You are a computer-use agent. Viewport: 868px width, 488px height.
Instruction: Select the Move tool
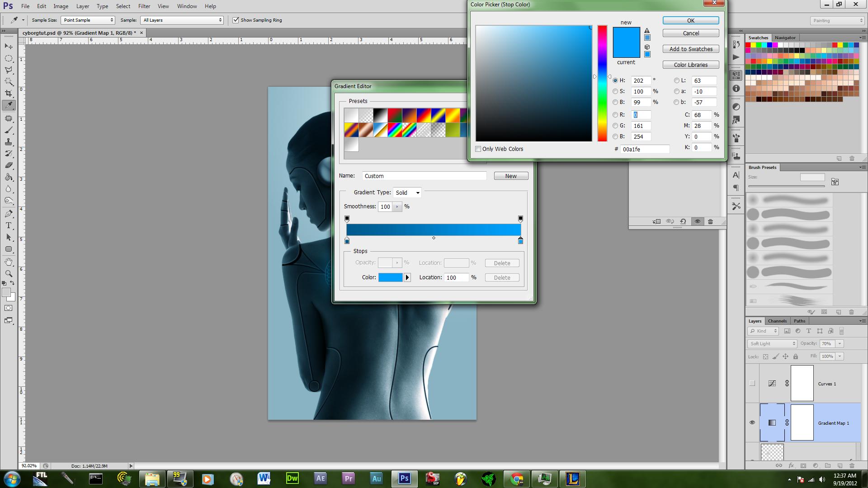(x=9, y=47)
